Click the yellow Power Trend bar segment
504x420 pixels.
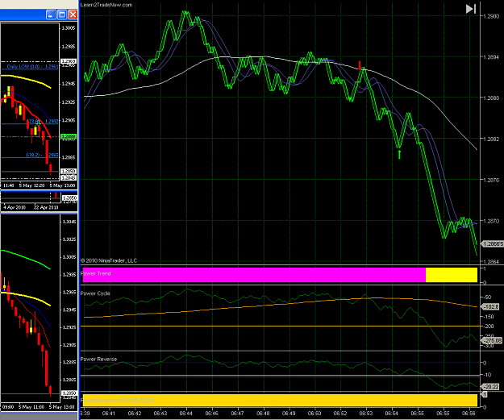pos(452,275)
